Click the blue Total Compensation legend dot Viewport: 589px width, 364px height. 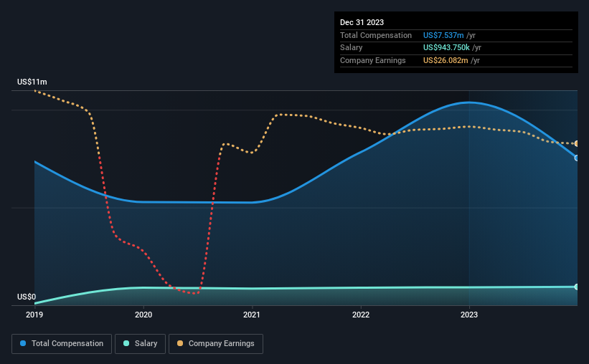point(23,343)
